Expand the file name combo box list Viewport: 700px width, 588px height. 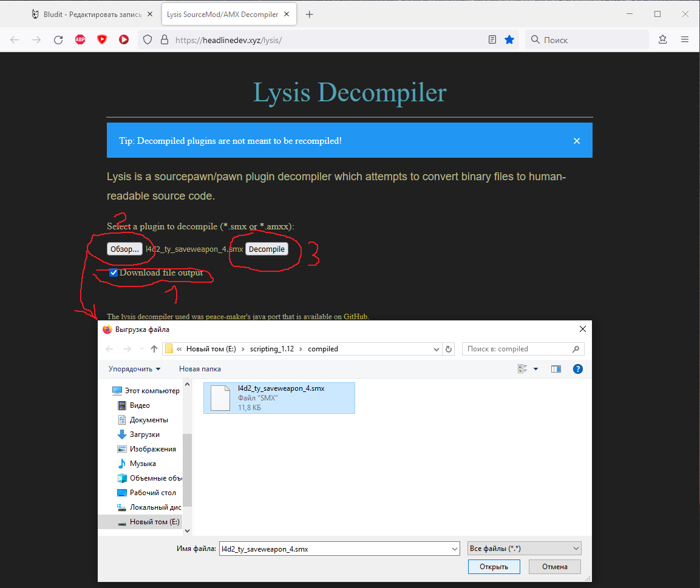coord(455,549)
